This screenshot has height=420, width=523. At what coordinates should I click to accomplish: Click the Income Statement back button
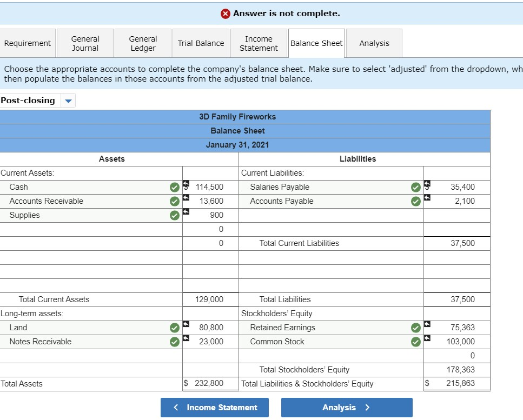(215, 408)
